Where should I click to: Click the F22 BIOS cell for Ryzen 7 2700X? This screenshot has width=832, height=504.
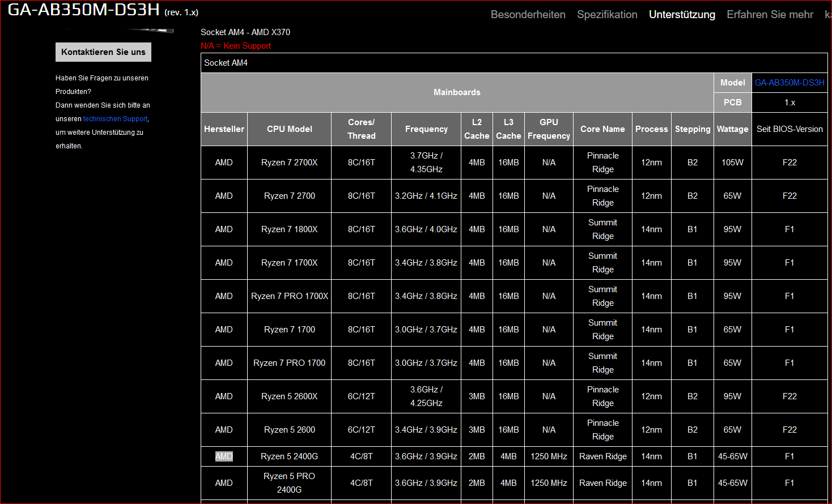click(x=789, y=163)
